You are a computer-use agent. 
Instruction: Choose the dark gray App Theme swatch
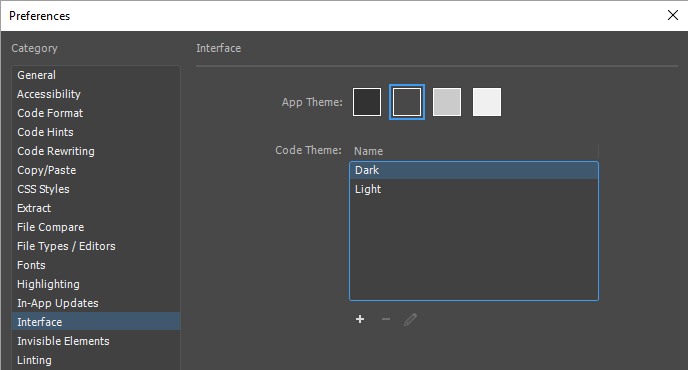point(407,102)
